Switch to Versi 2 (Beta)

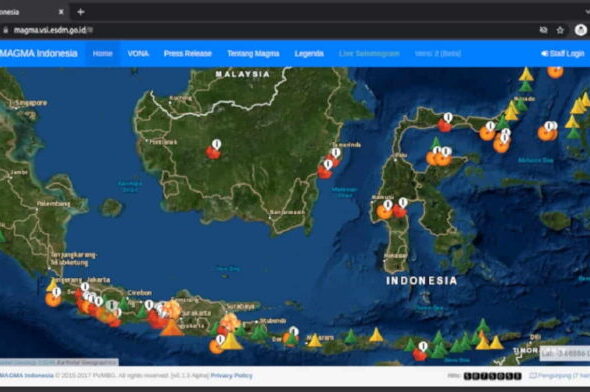[438, 53]
